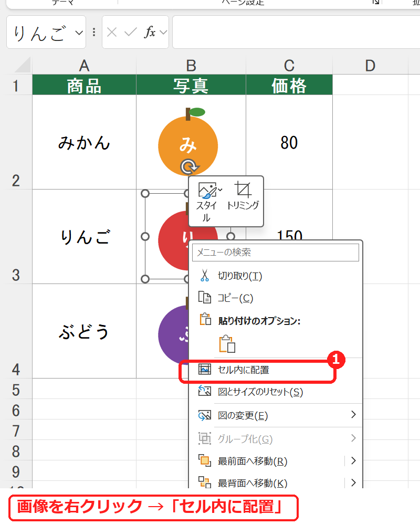Click the トリミング crop tool
Image resolution: width=420 pixels, height=525 pixels.
coord(243,196)
